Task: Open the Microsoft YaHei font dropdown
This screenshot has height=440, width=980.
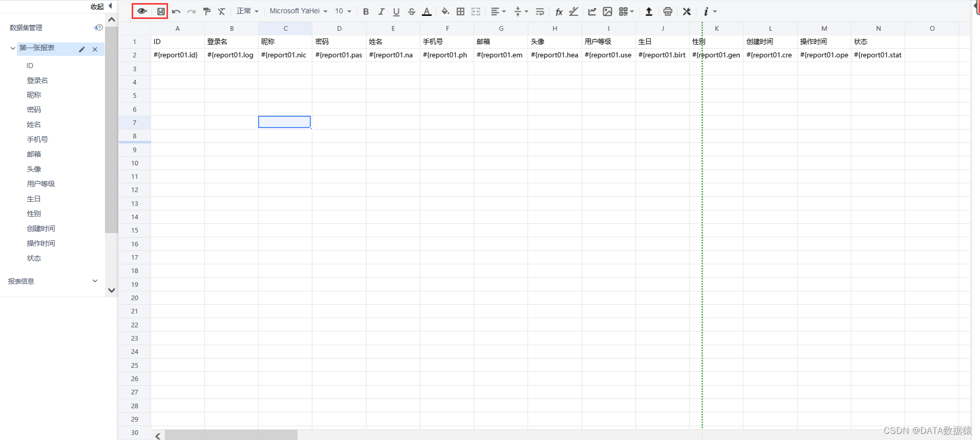Action: click(x=298, y=11)
